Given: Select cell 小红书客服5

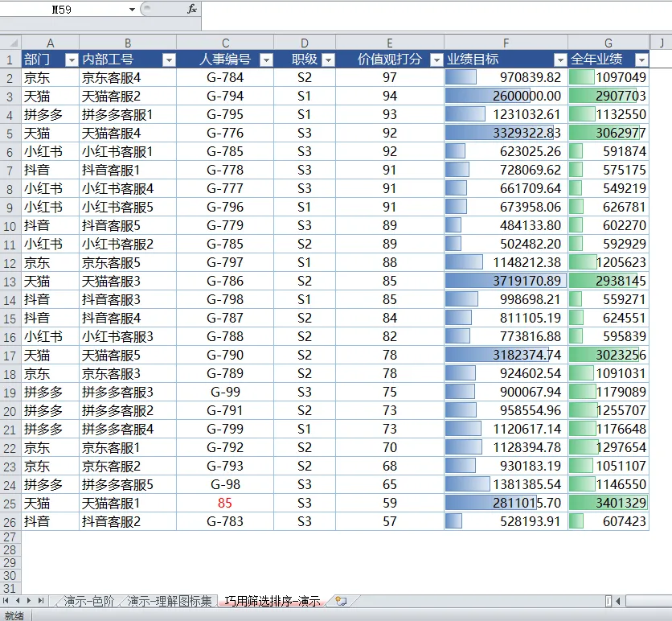Looking at the screenshot, I should [128, 208].
